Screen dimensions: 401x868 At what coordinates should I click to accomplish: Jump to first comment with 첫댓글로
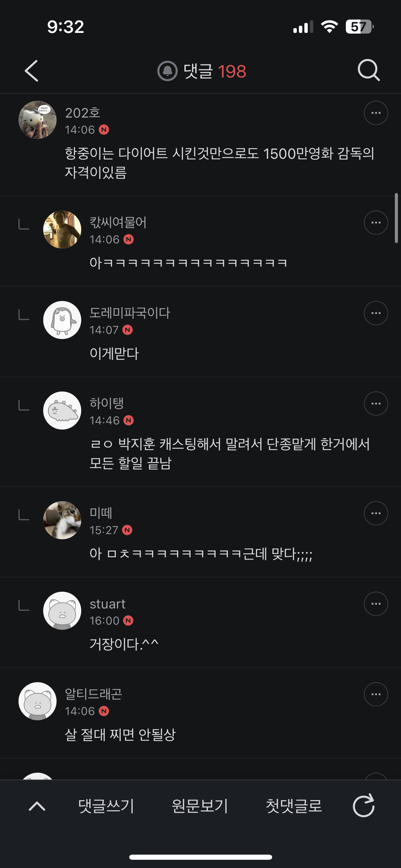point(294,806)
